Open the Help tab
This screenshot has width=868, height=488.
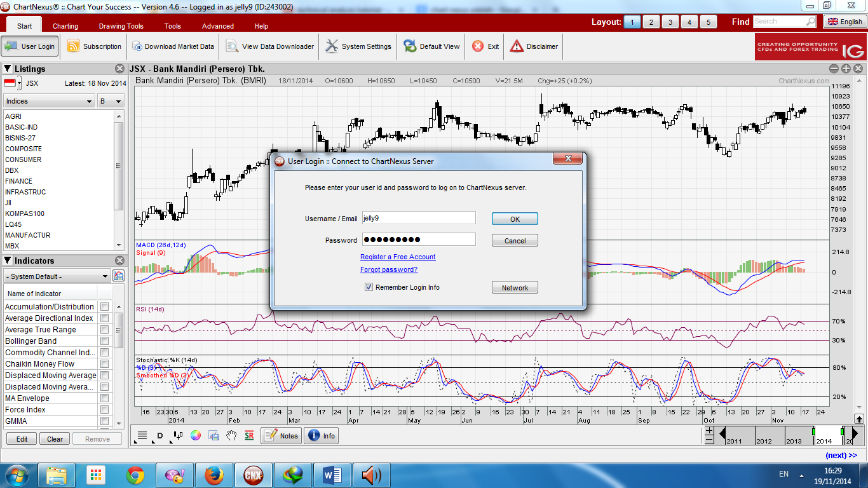261,26
